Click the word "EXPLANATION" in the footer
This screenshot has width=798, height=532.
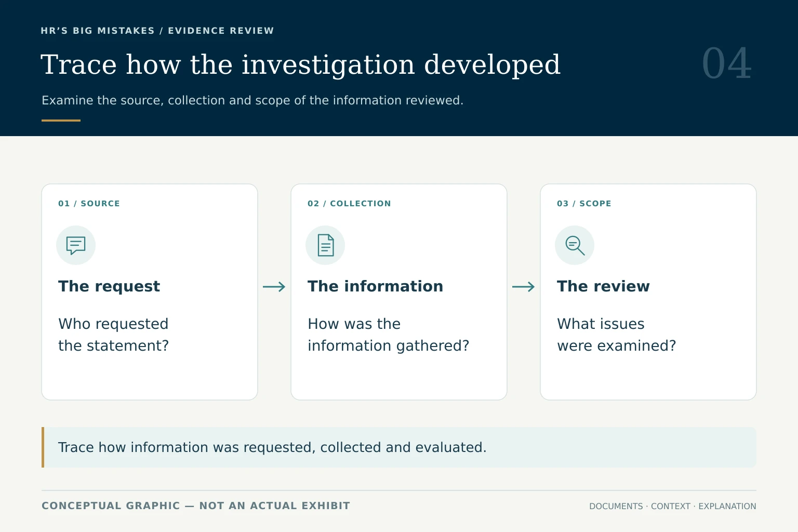tap(727, 506)
